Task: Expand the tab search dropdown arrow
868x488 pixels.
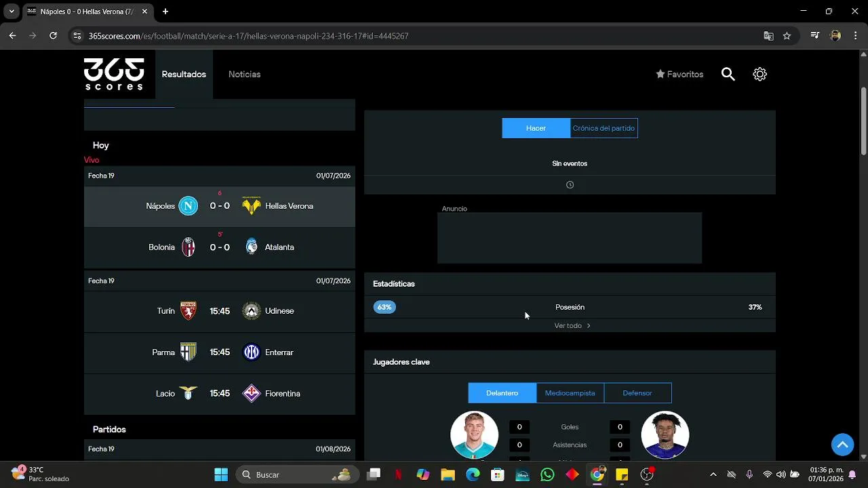Action: (x=12, y=12)
